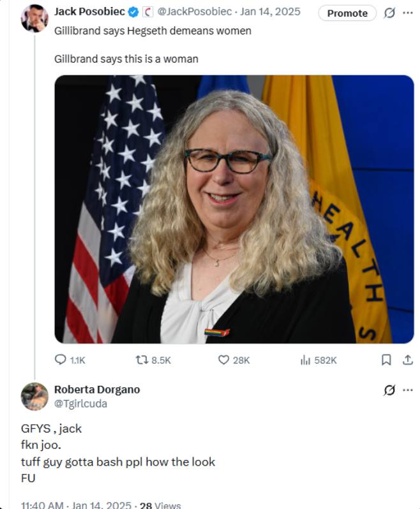
Task: Open the @JackPosobiec handle link
Action: (197, 11)
